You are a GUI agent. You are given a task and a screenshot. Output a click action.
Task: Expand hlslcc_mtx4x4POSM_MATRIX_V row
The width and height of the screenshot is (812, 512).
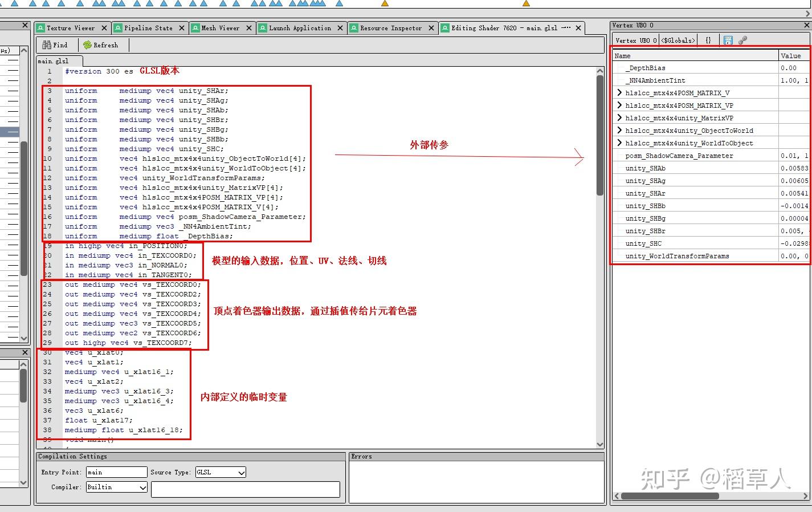[619, 93]
